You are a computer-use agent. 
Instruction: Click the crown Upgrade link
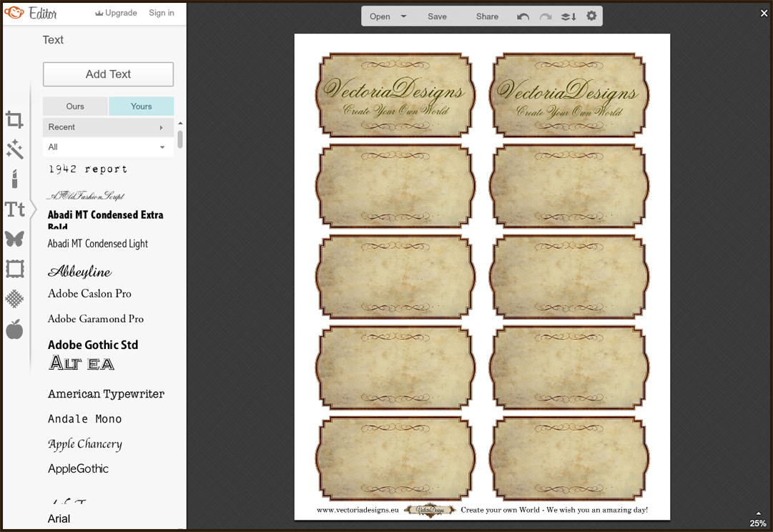pyautogui.click(x=116, y=13)
